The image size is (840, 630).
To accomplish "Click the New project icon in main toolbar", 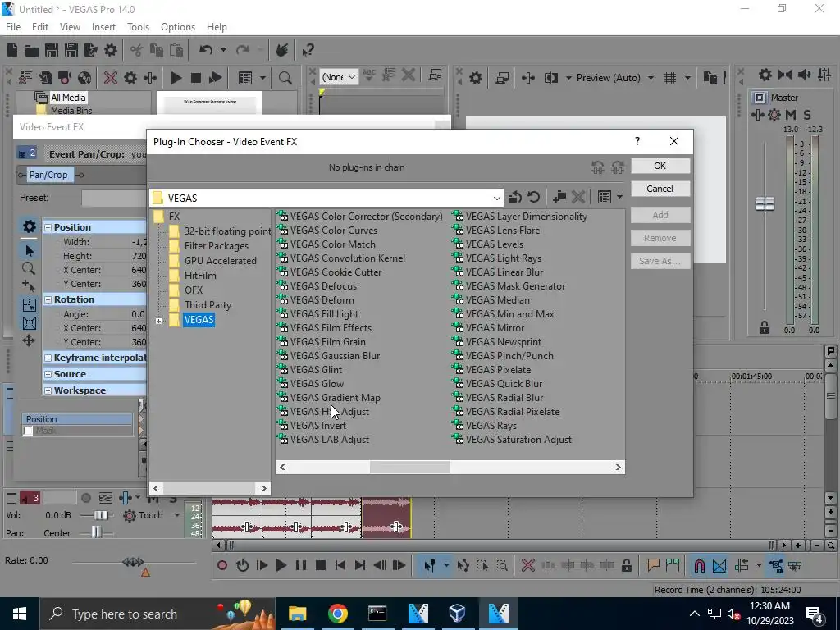I will (x=11, y=50).
